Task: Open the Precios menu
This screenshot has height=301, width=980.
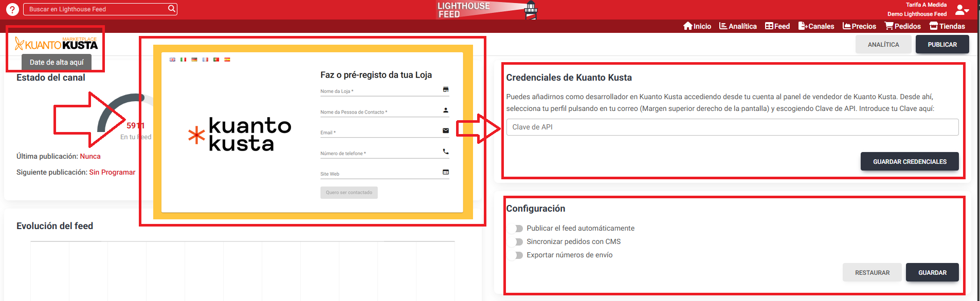Action: 859,26
